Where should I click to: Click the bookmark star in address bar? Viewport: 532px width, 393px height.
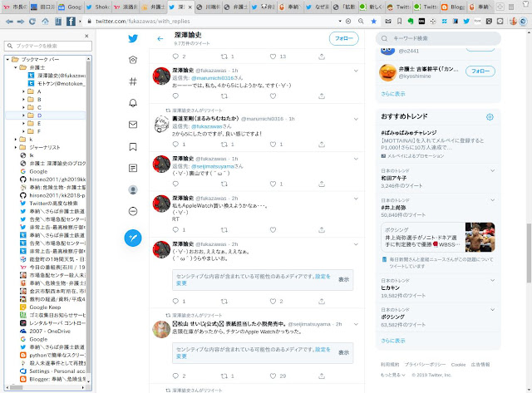373,21
